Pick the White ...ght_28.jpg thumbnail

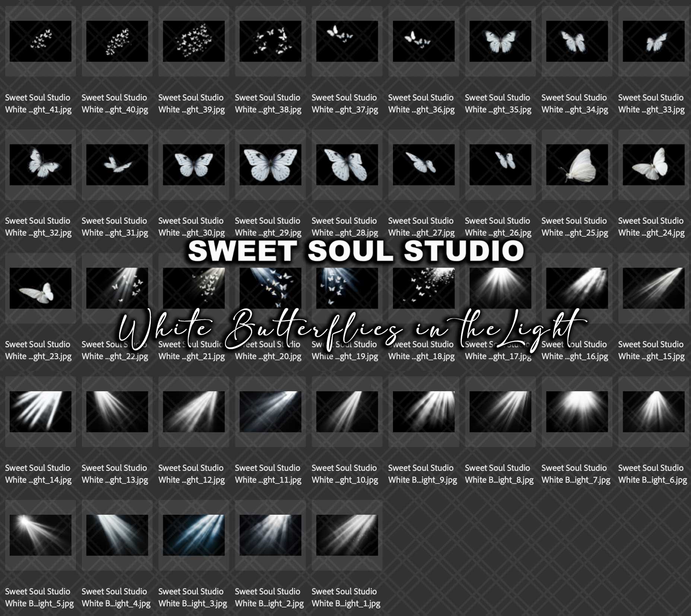tap(347, 165)
